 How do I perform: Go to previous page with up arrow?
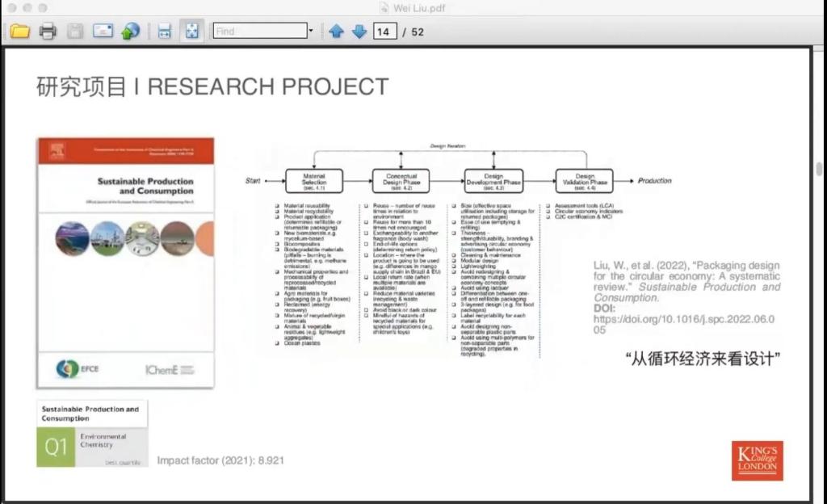tap(337, 31)
